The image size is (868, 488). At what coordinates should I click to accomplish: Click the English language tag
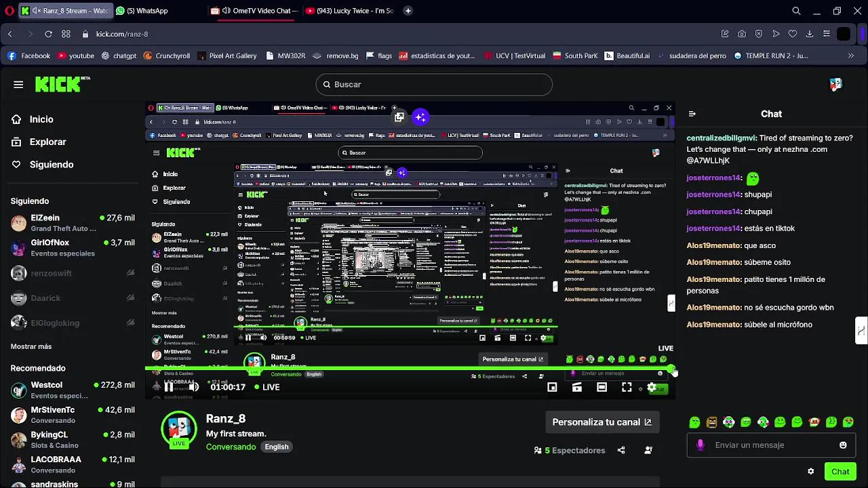click(277, 447)
